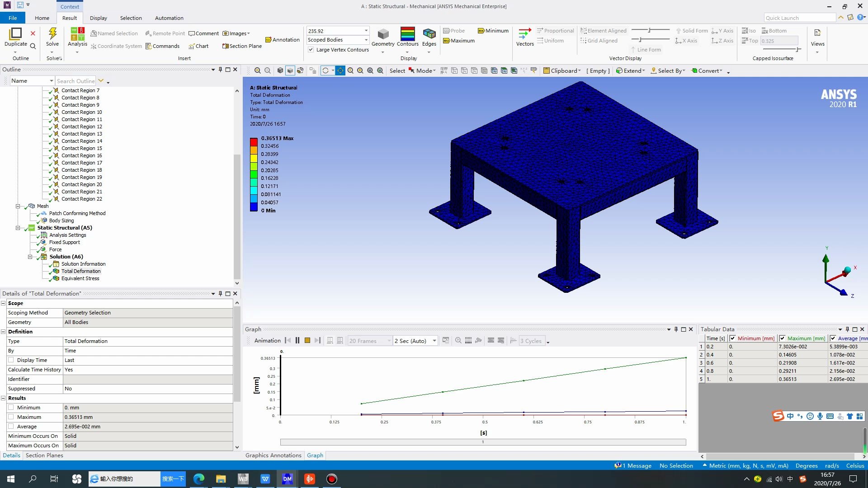Toggle the Maximum column checkbox in Tabular Data
The width and height of the screenshot is (868, 488).
click(x=782, y=338)
